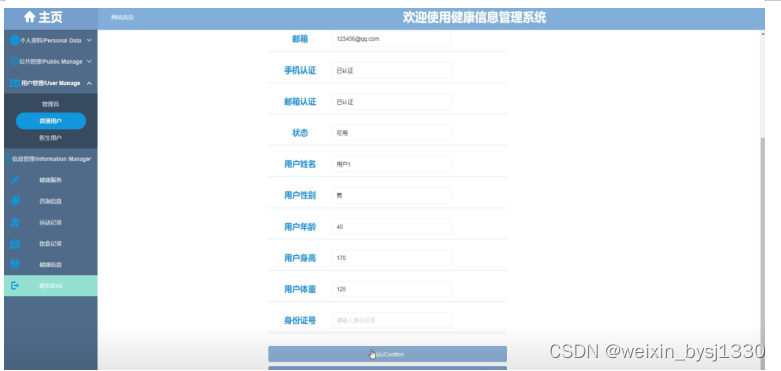
Task: Open the 网站首页 link in header
Action: point(123,18)
